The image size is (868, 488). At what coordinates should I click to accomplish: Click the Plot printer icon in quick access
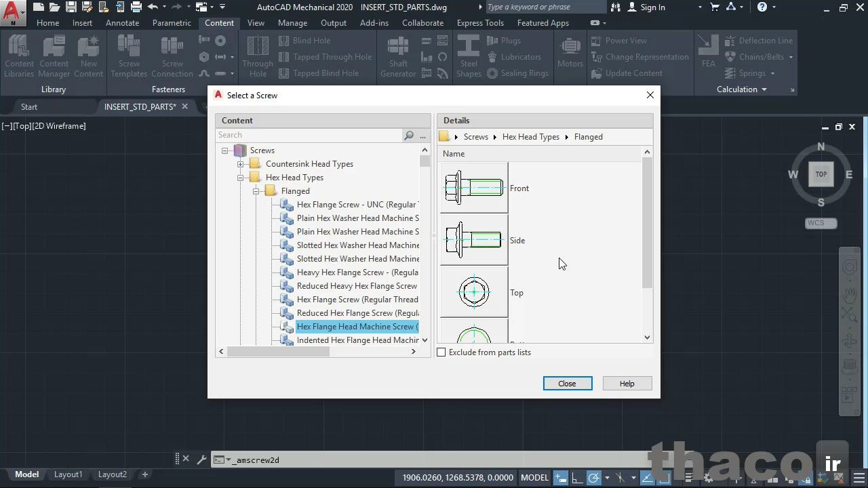click(136, 7)
